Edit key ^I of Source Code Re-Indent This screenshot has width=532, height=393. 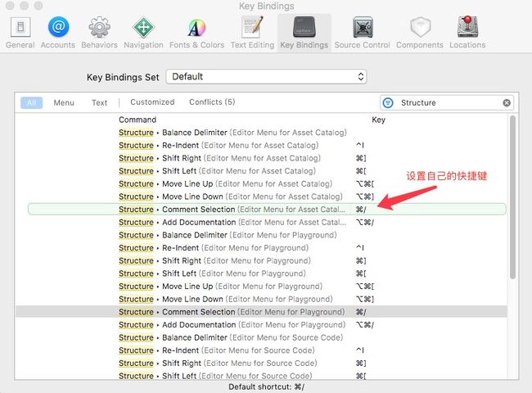pyautogui.click(x=359, y=350)
